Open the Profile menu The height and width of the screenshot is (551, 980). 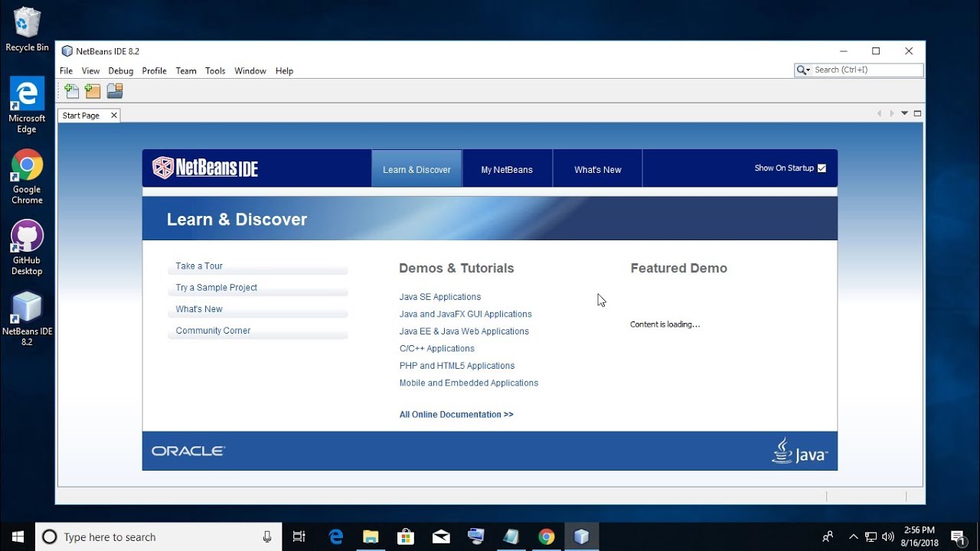click(154, 70)
